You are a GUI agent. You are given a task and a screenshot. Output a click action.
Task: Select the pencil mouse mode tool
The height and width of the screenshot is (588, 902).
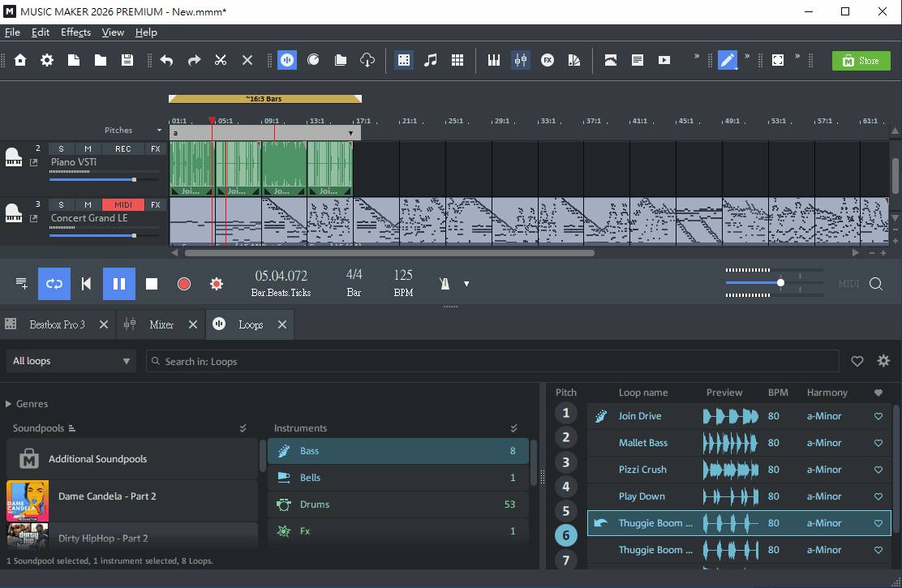click(727, 60)
